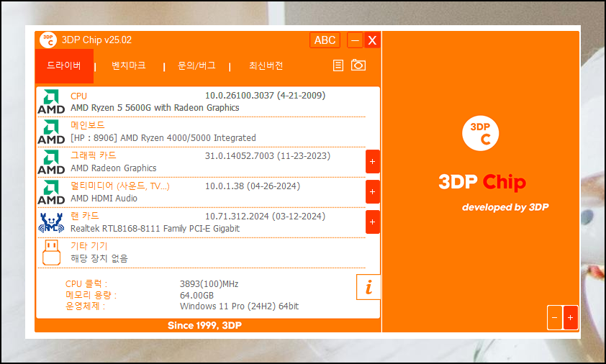Expand the 랜 카드 row with plus button

click(373, 222)
